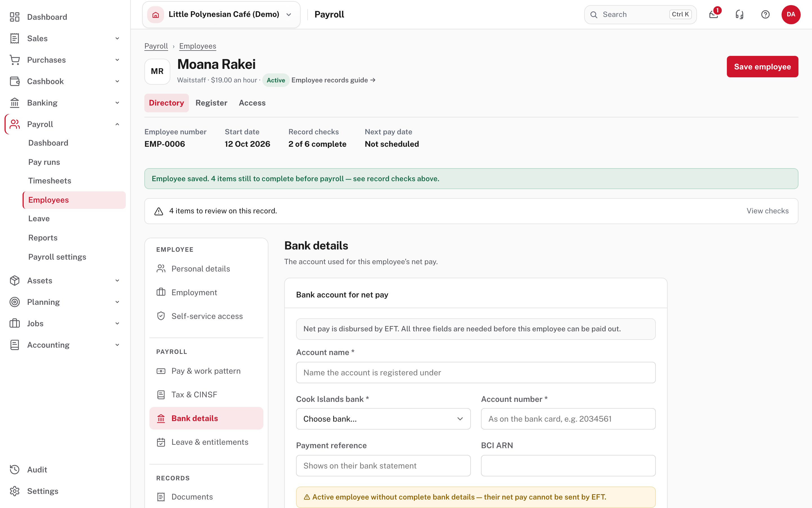Click the BCI ARN input field
Screen dimensions: 812x508
[x=568, y=466]
